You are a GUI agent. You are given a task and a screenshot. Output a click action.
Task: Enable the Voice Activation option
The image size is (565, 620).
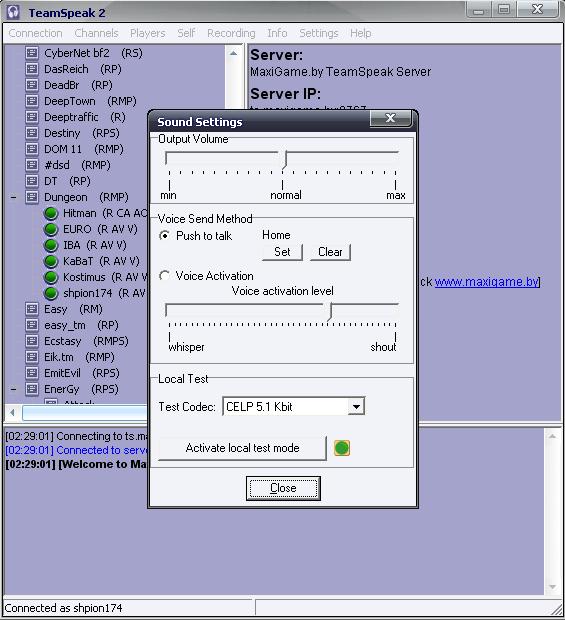click(164, 276)
